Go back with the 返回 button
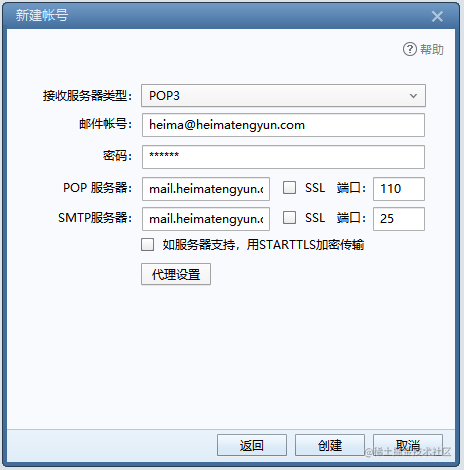Viewport: 464px width, 470px height. 252,445
